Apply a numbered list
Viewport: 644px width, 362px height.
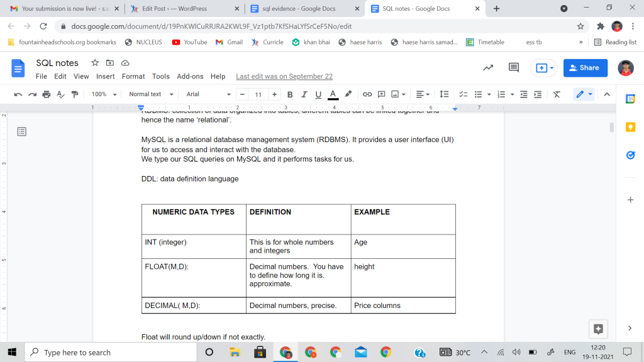pyautogui.click(x=501, y=94)
